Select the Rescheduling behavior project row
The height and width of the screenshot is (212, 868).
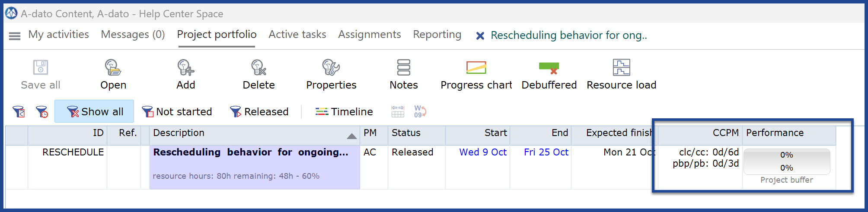tap(420, 167)
